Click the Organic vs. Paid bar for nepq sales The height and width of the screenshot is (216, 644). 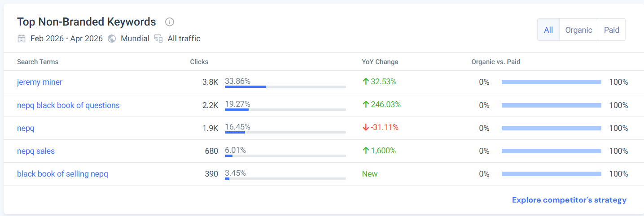pos(552,151)
